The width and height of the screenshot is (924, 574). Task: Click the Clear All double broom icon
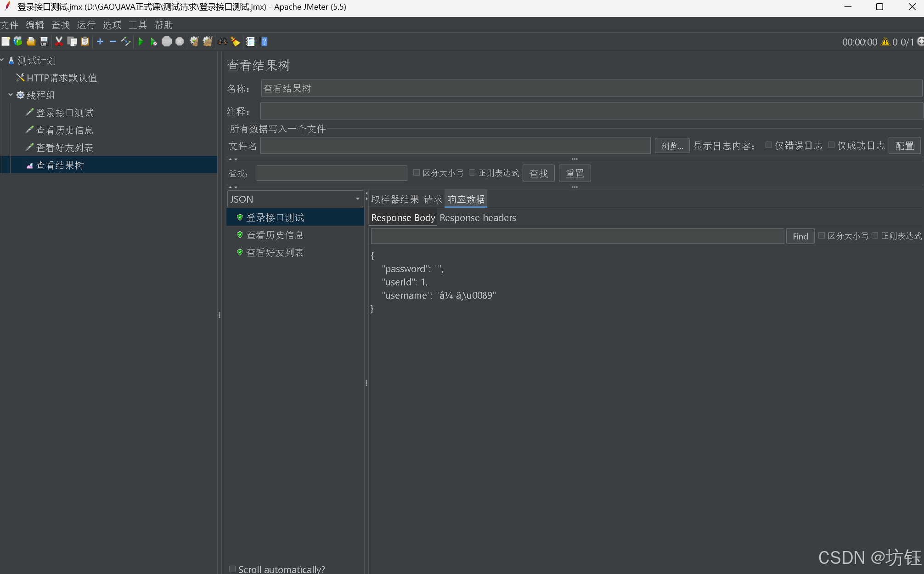(x=208, y=42)
